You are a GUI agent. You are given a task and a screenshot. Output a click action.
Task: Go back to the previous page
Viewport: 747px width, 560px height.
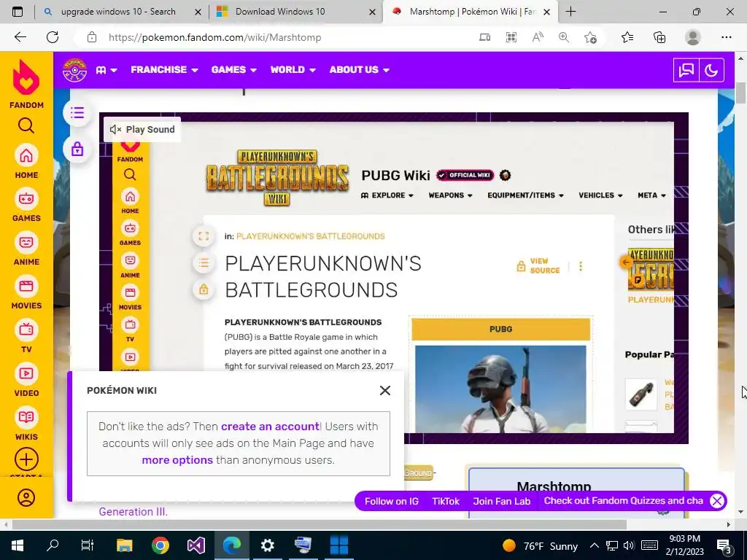click(20, 37)
